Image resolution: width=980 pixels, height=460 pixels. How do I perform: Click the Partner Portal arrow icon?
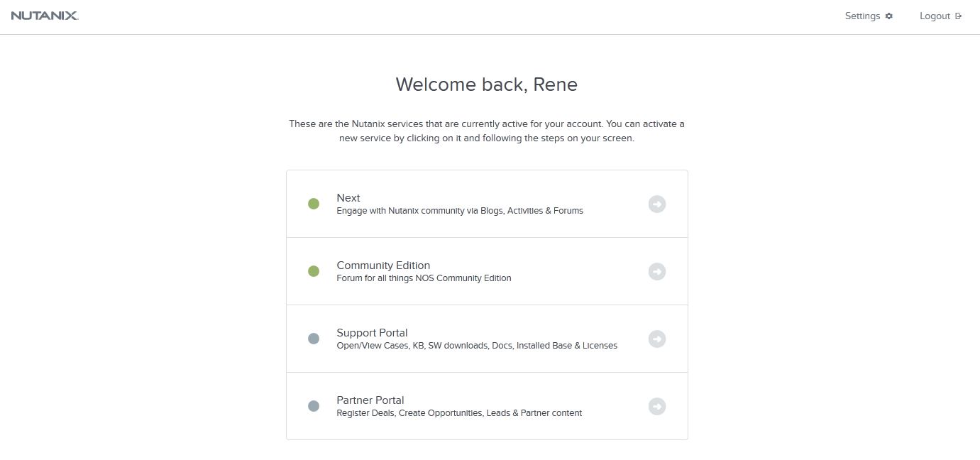pyautogui.click(x=657, y=407)
